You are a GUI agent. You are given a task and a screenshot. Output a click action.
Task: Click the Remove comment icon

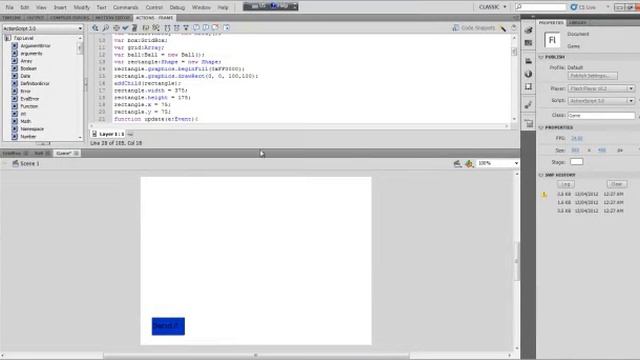(215, 28)
